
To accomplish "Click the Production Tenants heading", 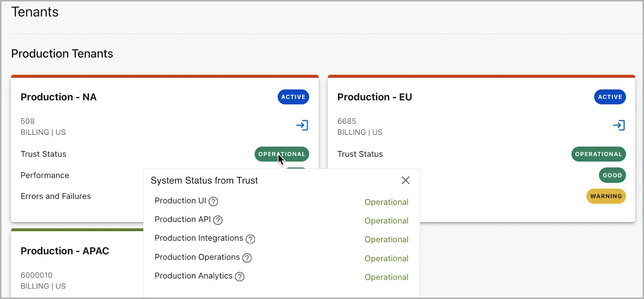I will pos(62,54).
